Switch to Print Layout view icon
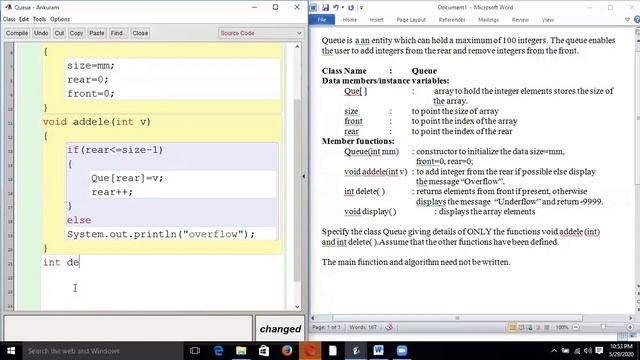Viewport: 640px width, 360px height. [x=512, y=327]
